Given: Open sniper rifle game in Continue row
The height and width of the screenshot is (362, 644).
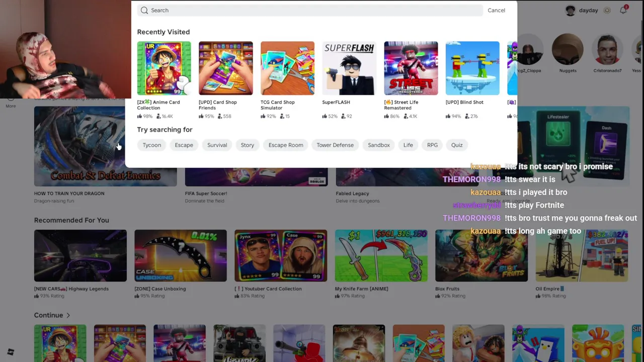Looking at the screenshot, I should pos(299,343).
